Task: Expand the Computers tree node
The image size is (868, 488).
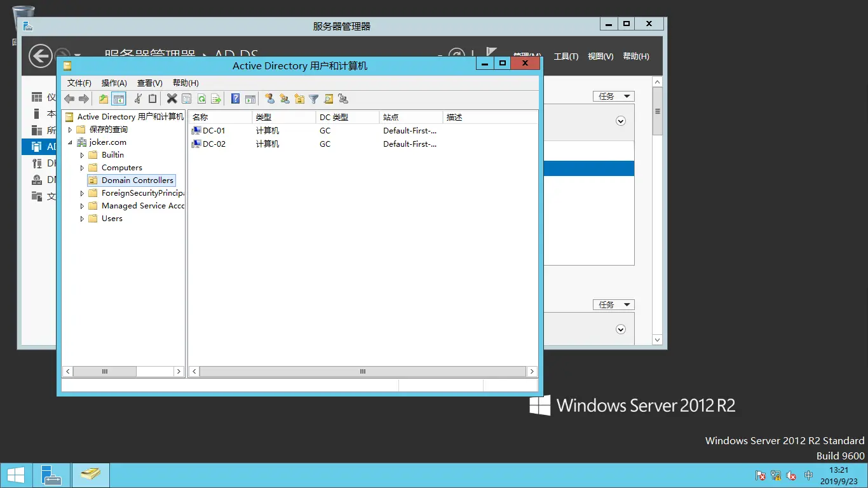Action: (82, 168)
